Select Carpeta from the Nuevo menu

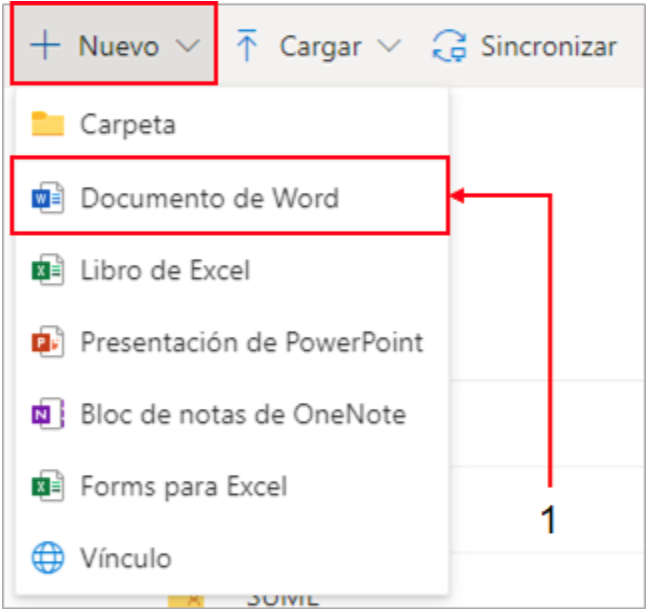pyautogui.click(x=232, y=124)
